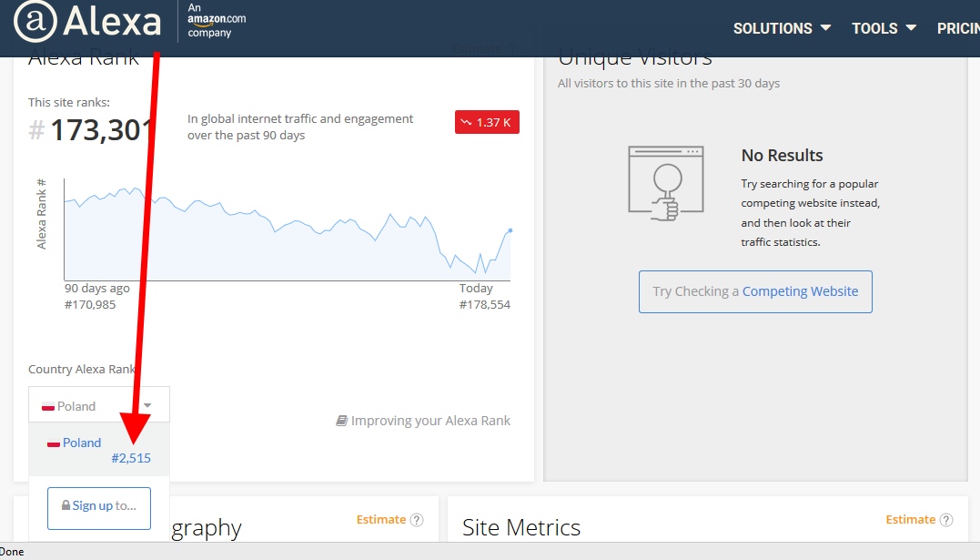980x560 pixels.
Task: Click the help question icon in demography panel
Action: click(x=417, y=520)
